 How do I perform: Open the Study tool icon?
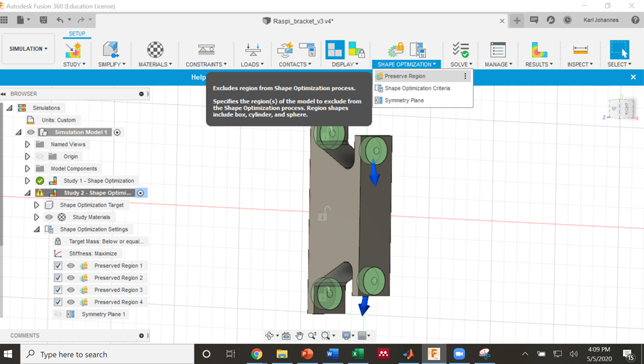point(74,51)
